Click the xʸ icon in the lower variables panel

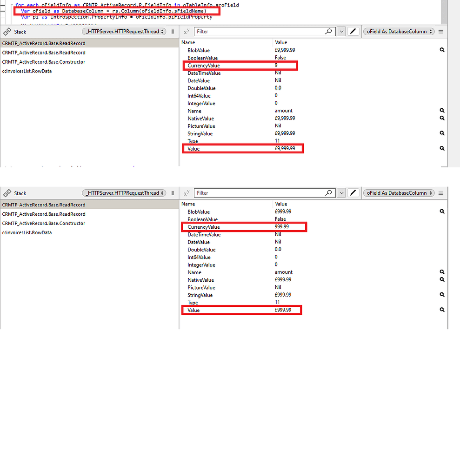[x=186, y=192]
